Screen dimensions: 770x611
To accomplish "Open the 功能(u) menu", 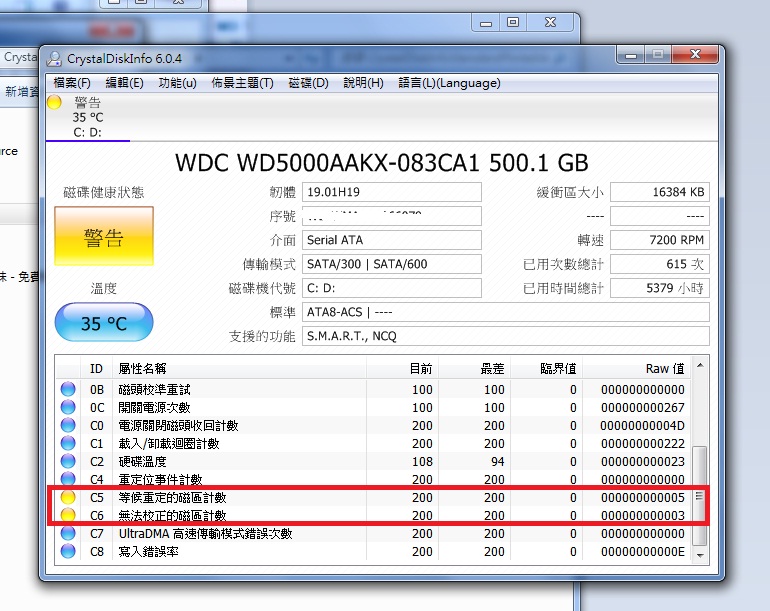I will (x=177, y=83).
